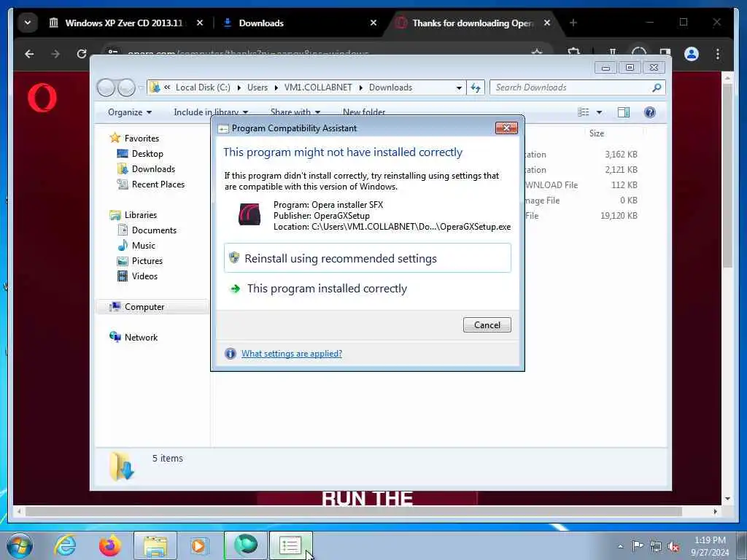Change view using the views icon

(583, 112)
